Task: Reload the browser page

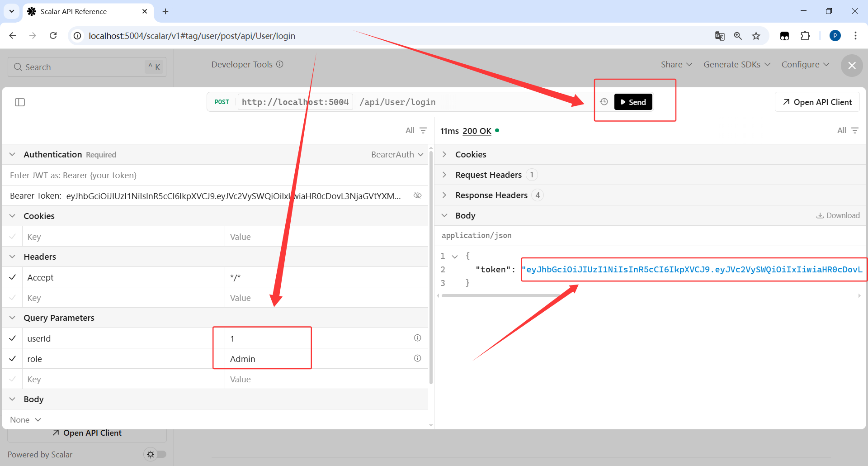Action: click(53, 36)
